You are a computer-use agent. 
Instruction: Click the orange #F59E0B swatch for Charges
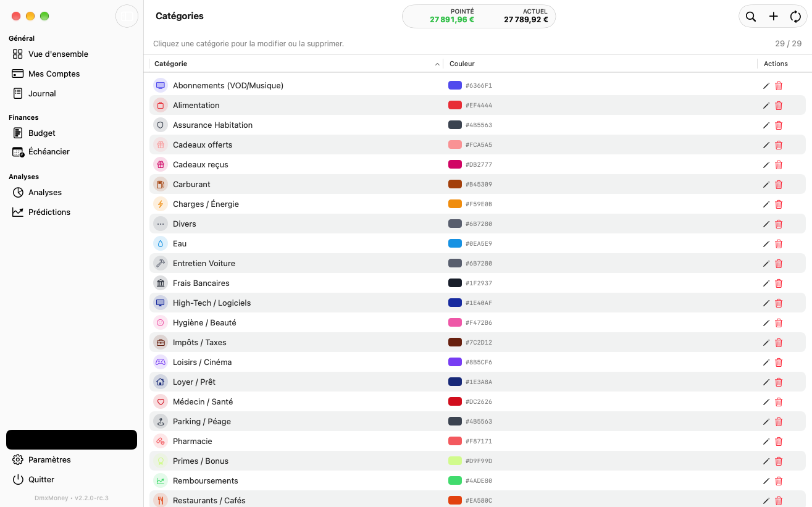click(455, 204)
